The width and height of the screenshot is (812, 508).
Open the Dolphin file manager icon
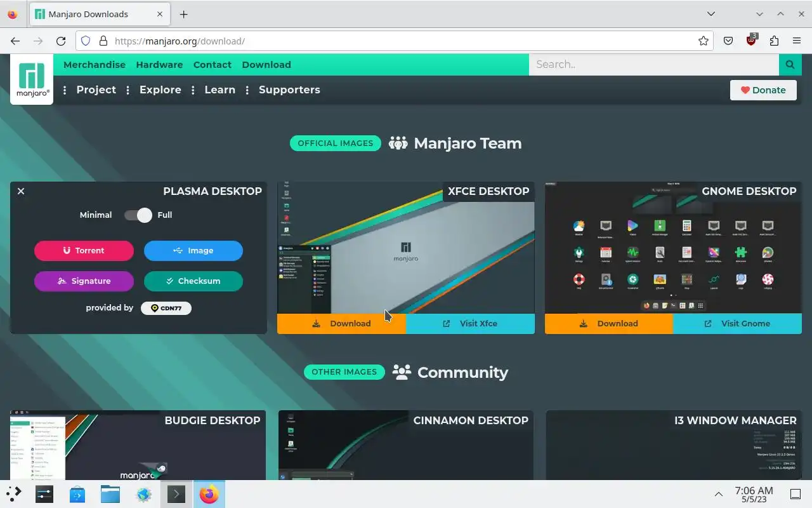(x=110, y=493)
